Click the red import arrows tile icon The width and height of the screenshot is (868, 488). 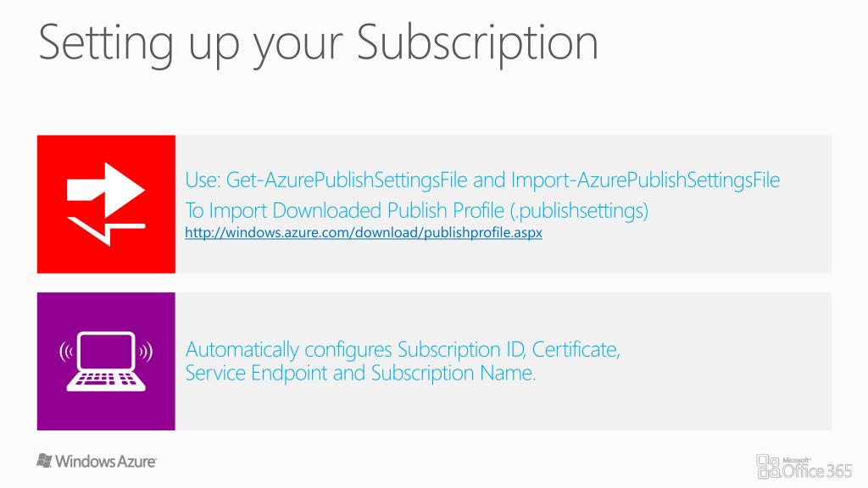coord(106,204)
